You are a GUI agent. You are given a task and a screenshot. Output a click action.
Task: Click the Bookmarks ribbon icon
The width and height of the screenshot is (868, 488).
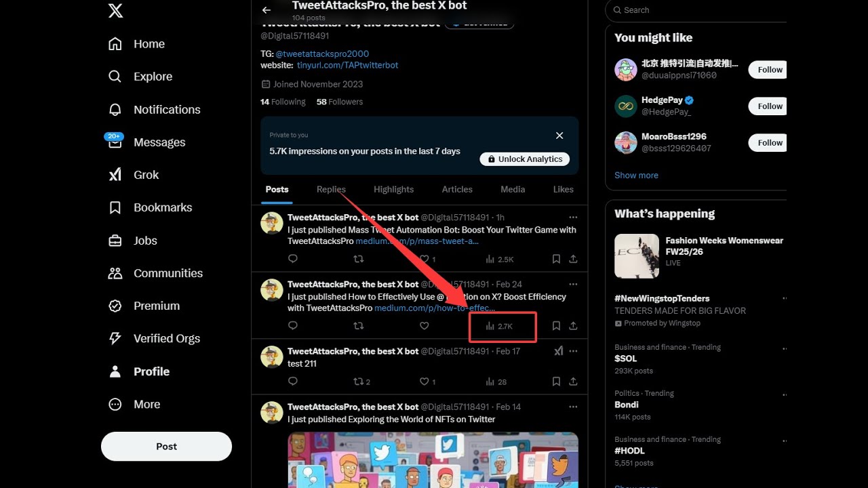tap(115, 207)
